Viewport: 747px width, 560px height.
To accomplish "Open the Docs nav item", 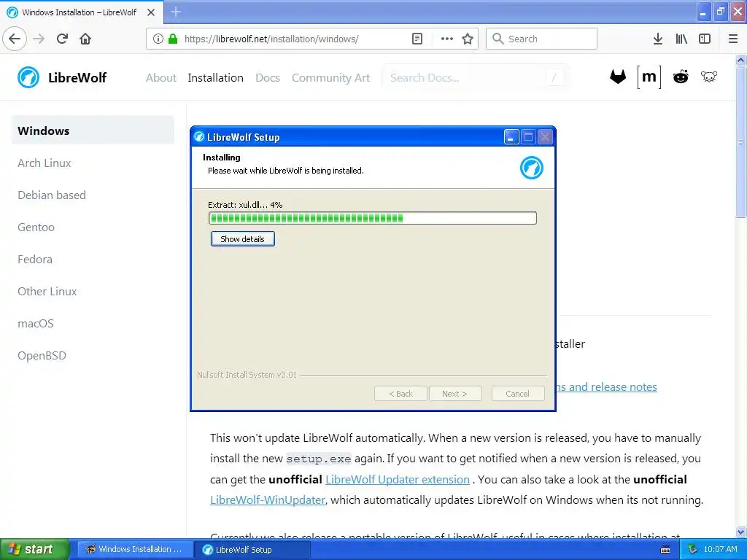I will pos(268,77).
